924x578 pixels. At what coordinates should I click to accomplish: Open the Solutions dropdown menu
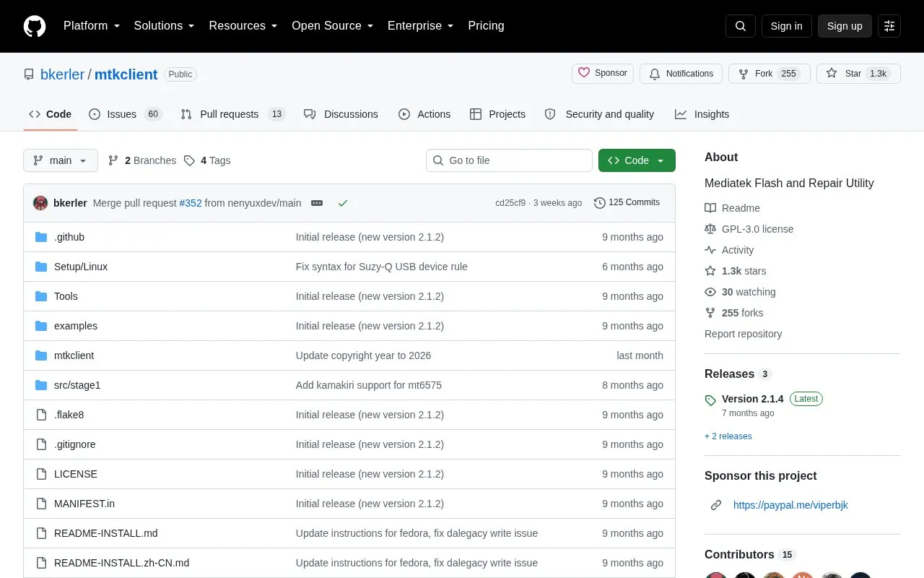click(x=165, y=26)
